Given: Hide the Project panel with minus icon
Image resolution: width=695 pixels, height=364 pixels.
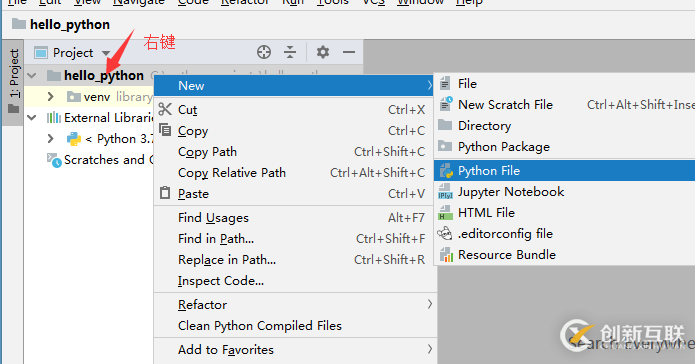Looking at the screenshot, I should (x=349, y=52).
